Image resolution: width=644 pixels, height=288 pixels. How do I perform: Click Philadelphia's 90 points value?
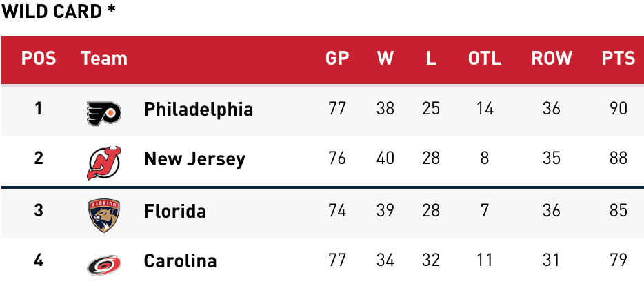pos(618,109)
